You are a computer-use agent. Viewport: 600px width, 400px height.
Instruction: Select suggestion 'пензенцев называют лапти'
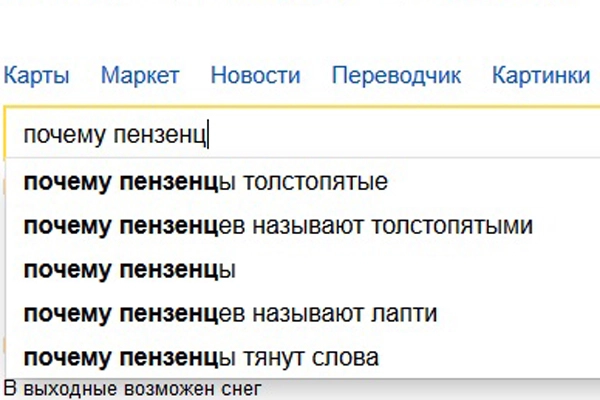tap(230, 314)
